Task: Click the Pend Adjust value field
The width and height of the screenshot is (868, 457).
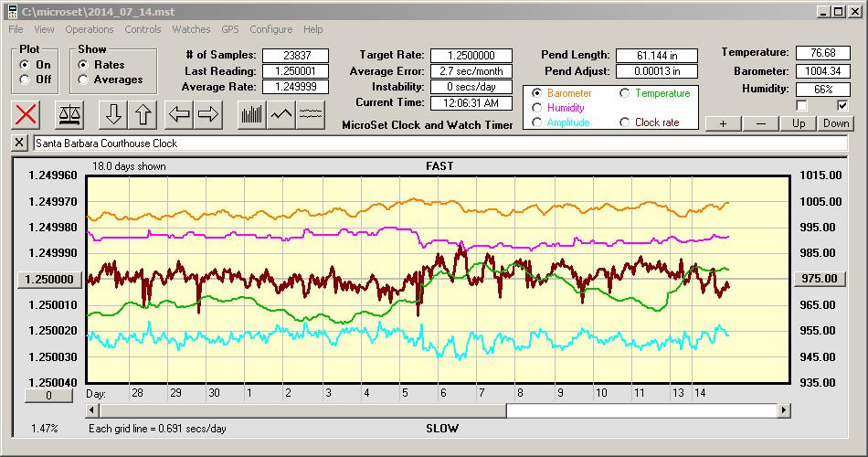Action: tap(657, 71)
